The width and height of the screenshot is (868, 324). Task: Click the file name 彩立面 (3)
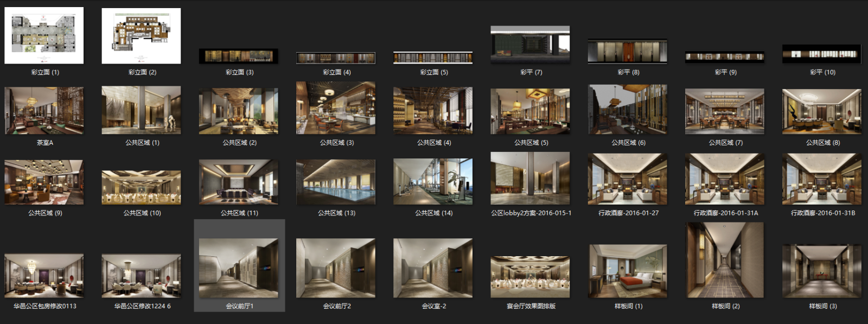pos(239,72)
